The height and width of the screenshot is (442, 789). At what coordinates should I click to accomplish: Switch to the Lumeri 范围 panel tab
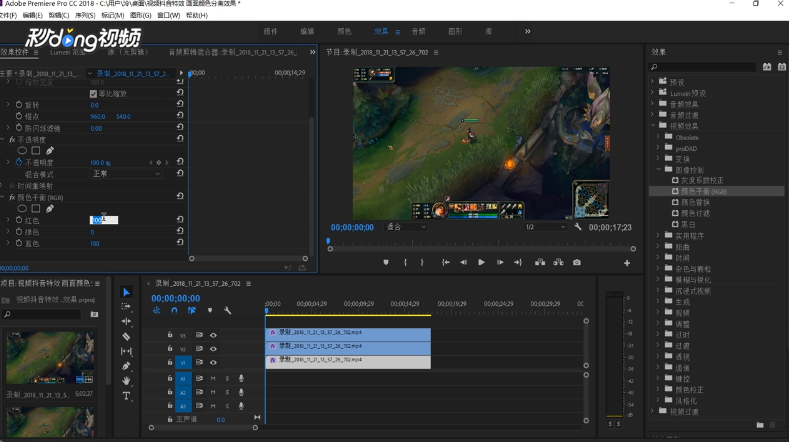coord(68,52)
